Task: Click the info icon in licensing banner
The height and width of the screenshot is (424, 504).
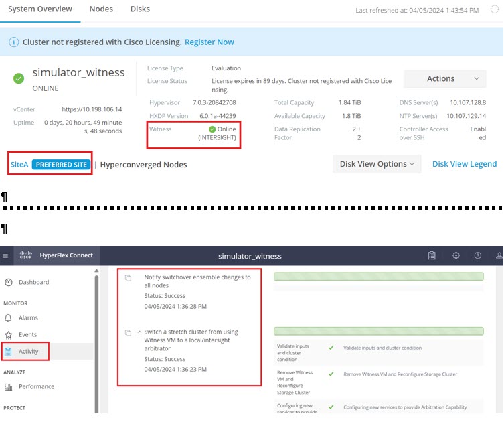Action: coord(13,42)
